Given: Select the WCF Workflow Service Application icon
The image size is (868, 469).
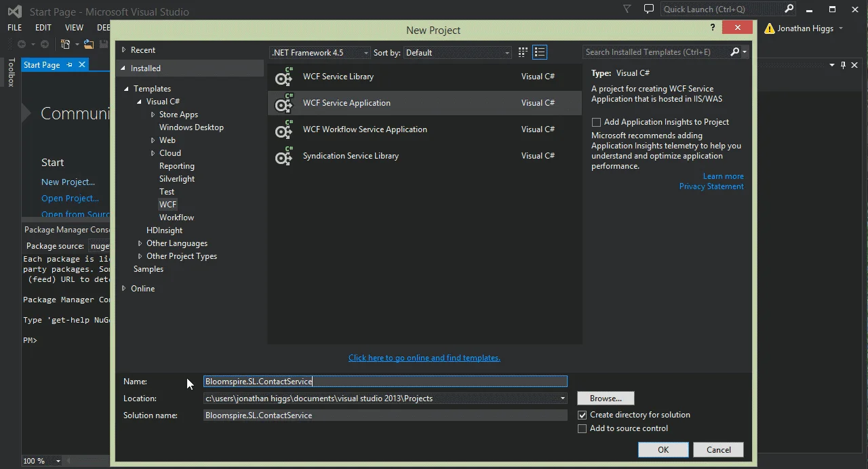Looking at the screenshot, I should pos(283,130).
